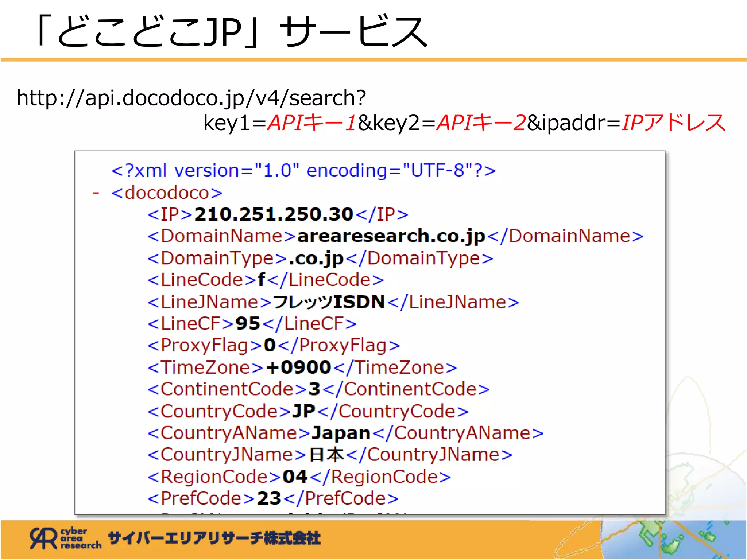Click the red APIキー1 parameter text

(x=312, y=122)
